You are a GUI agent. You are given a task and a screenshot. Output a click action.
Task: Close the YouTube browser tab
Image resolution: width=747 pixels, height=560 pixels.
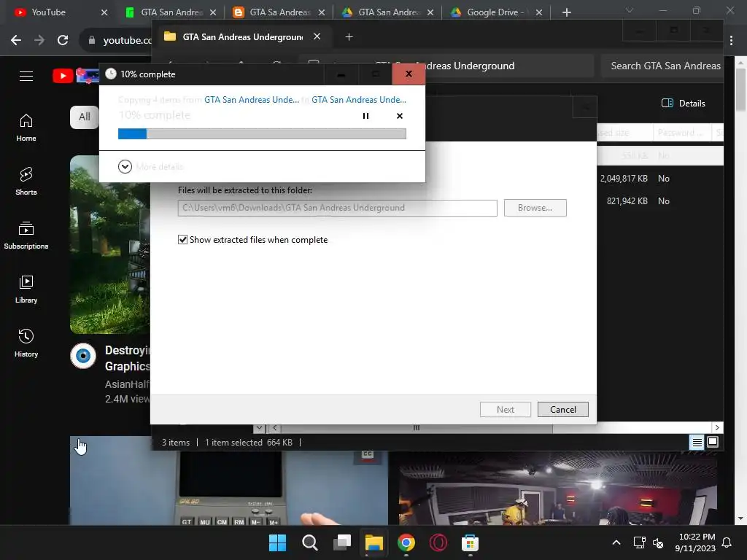point(104,12)
